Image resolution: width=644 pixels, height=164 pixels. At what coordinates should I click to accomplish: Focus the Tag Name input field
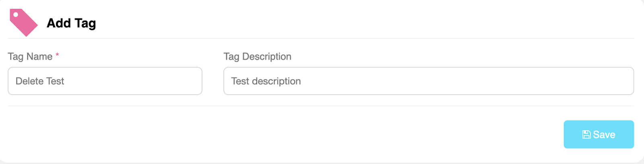(x=105, y=81)
